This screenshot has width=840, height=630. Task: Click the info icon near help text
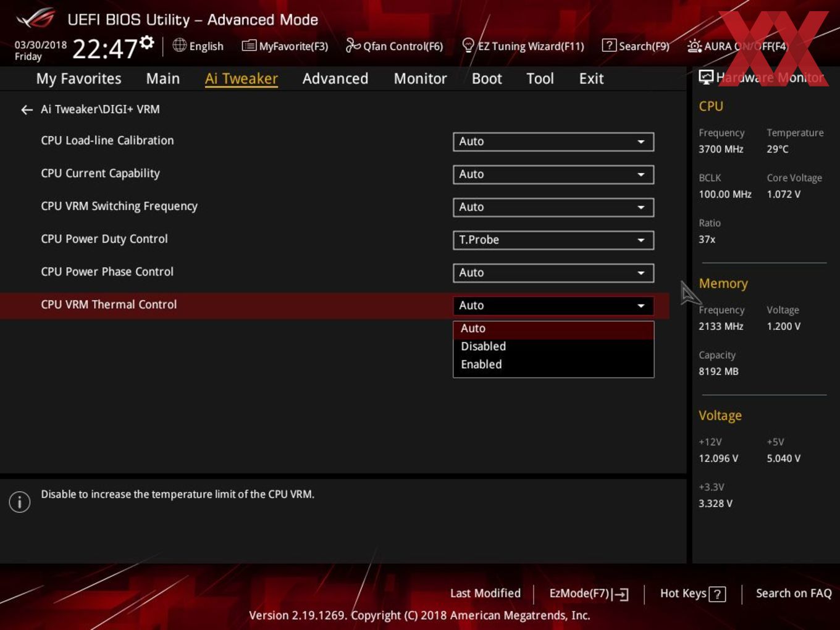pyautogui.click(x=20, y=502)
